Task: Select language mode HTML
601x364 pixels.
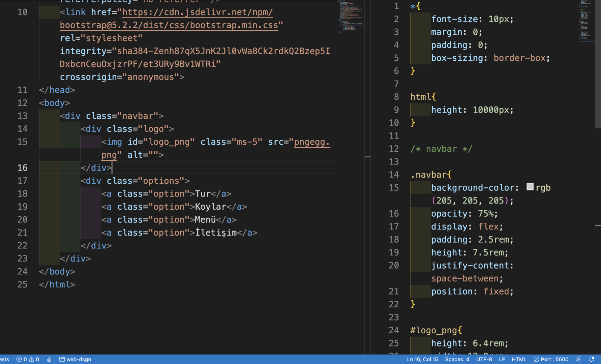Action: [x=519, y=359]
